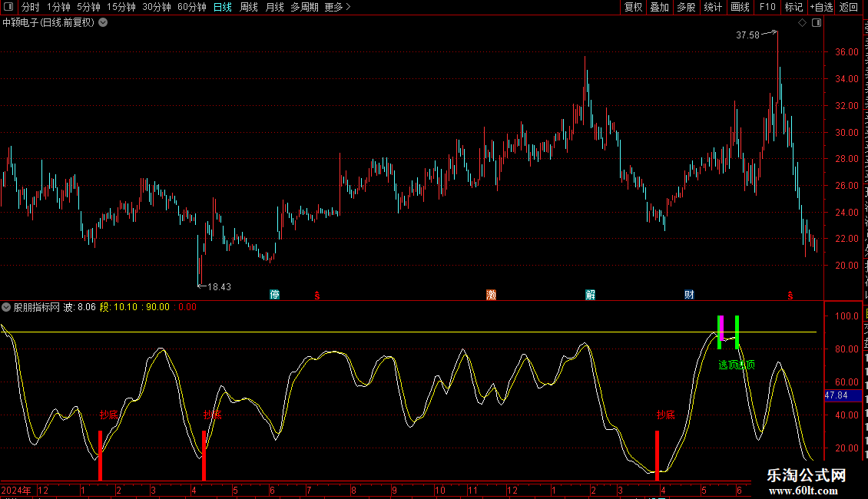
Task: Open the 多股 multi-stock view
Action: 687,7
